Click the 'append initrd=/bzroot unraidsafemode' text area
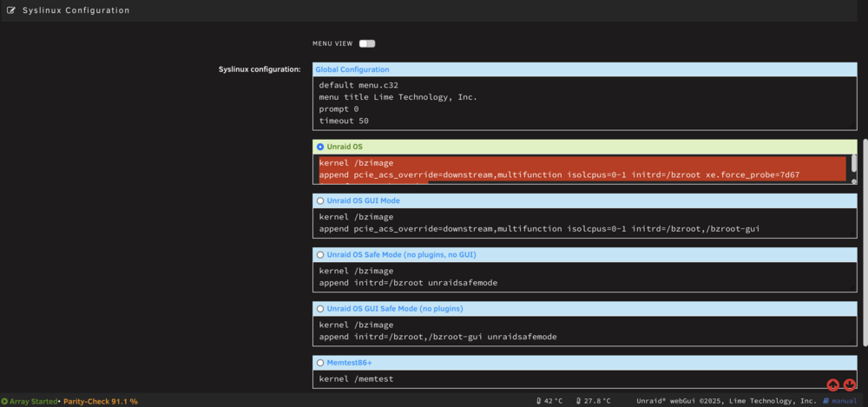This screenshot has width=868, height=407. point(584,277)
